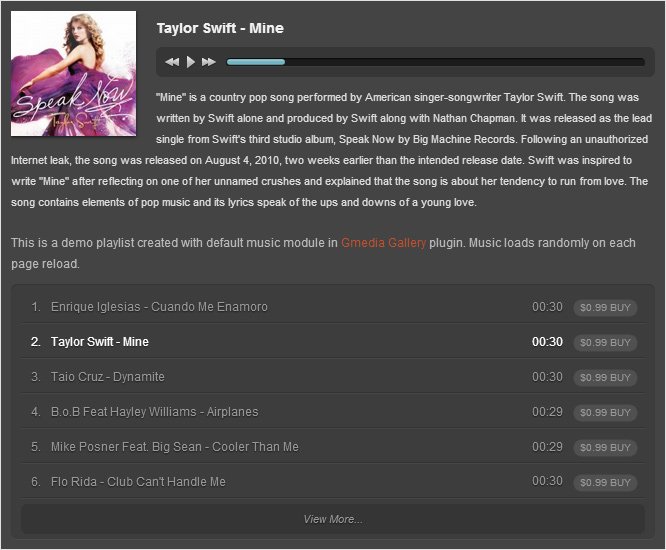Click 00:30 duration of Flo Rida track
The image size is (666, 550).
tap(547, 481)
